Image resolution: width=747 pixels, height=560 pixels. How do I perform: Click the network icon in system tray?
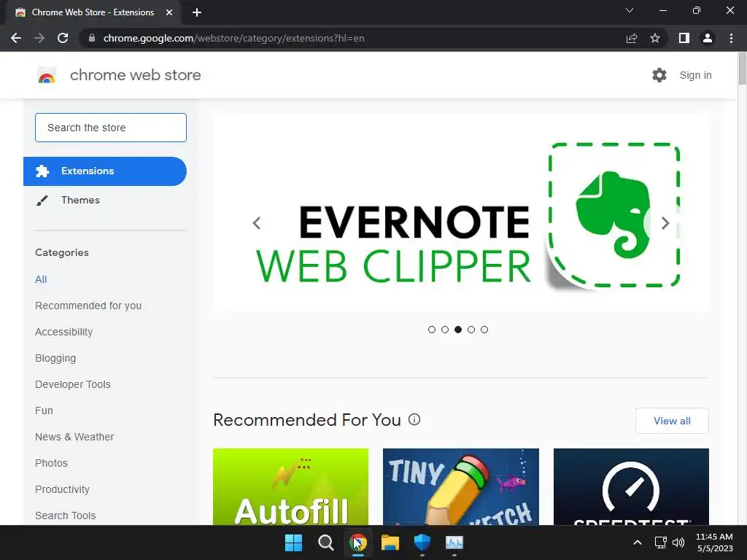coord(660,542)
